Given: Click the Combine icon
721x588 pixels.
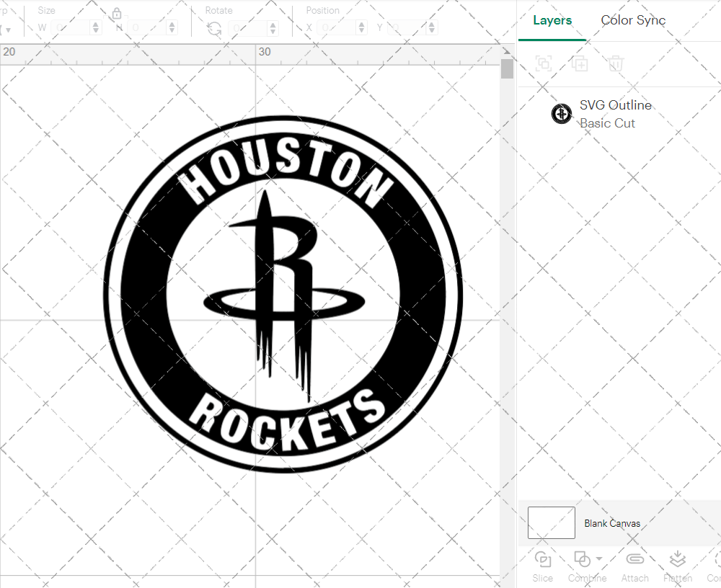Looking at the screenshot, I should click(x=583, y=558).
